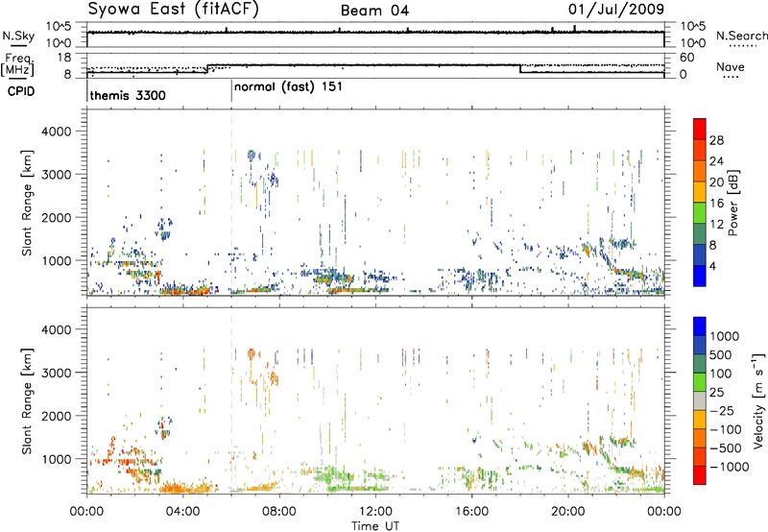Click the 'N.Sky' legend label
Viewport: 768px width, 532px height.
(18, 36)
